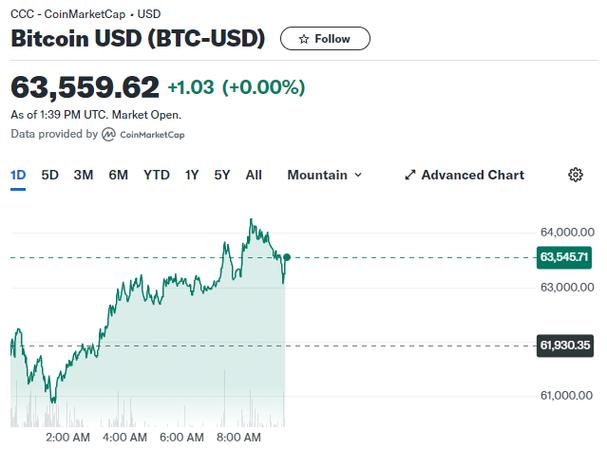
Task: Switch to the 5D time range
Action: pyautogui.click(x=50, y=175)
